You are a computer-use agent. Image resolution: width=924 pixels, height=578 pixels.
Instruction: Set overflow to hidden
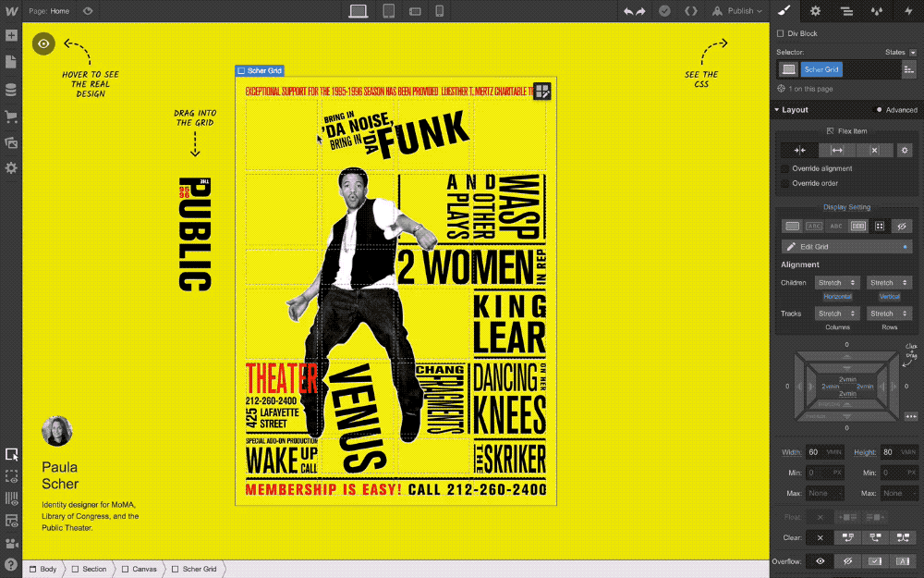[x=847, y=561]
